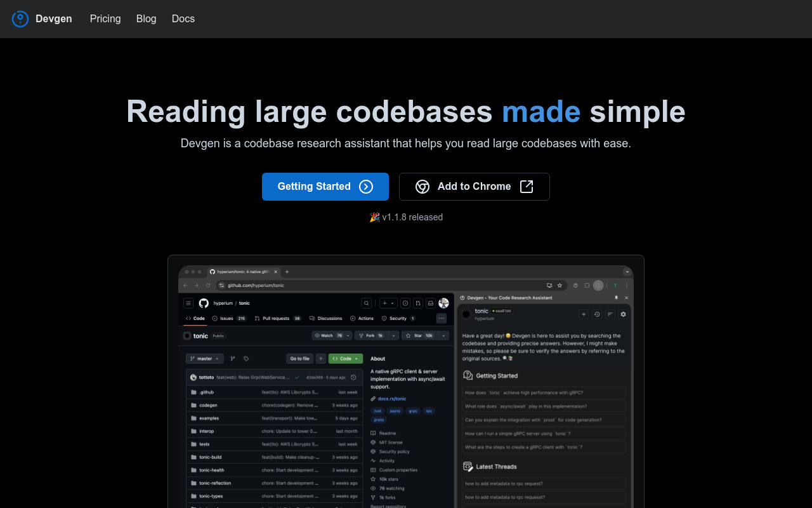This screenshot has width=812, height=508.
Task: Expand the Fork dropdown arrow
Action: click(394, 336)
